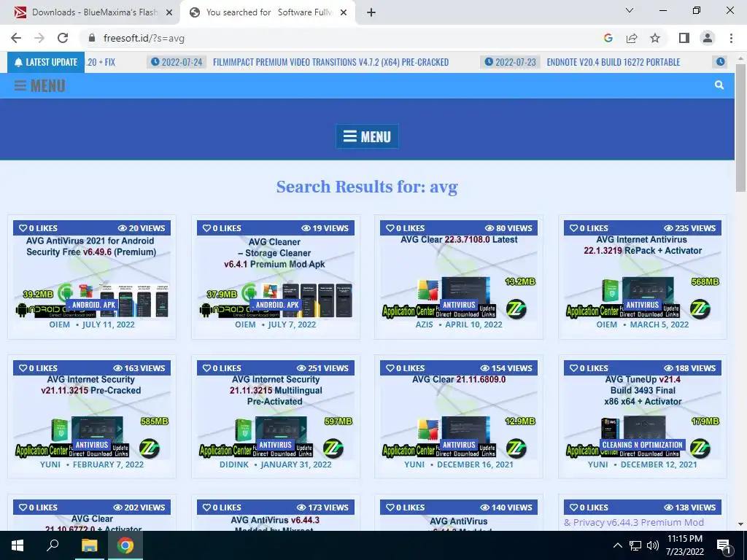The height and width of the screenshot is (560, 747).
Task: Open the notification center icon
Action: pyautogui.click(x=724, y=545)
